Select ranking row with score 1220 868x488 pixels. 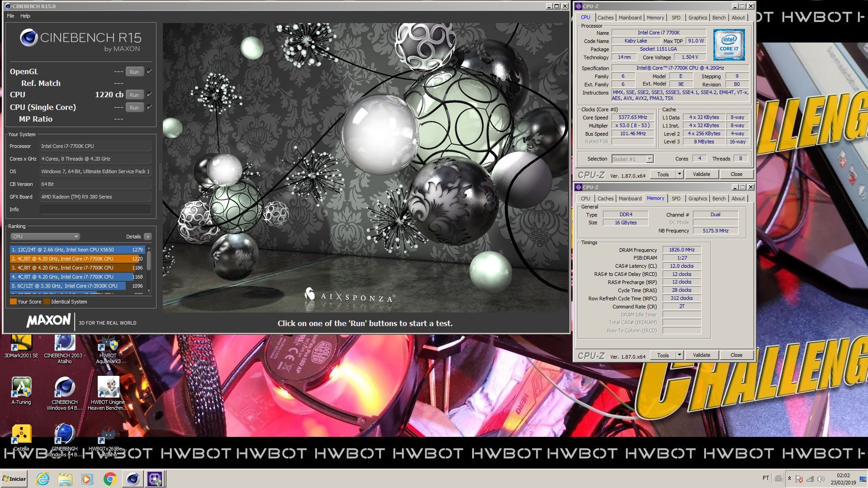[76, 259]
